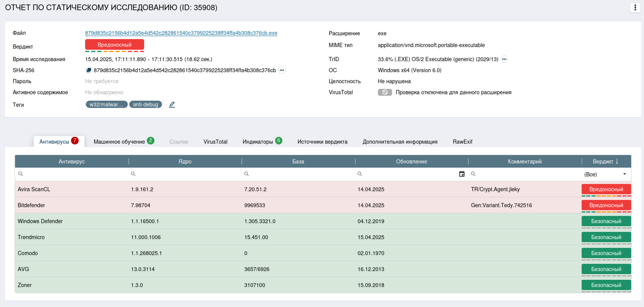The height and width of the screenshot is (307, 644).
Task: Open the calendar picker in Обновление filter
Action: 462,174
